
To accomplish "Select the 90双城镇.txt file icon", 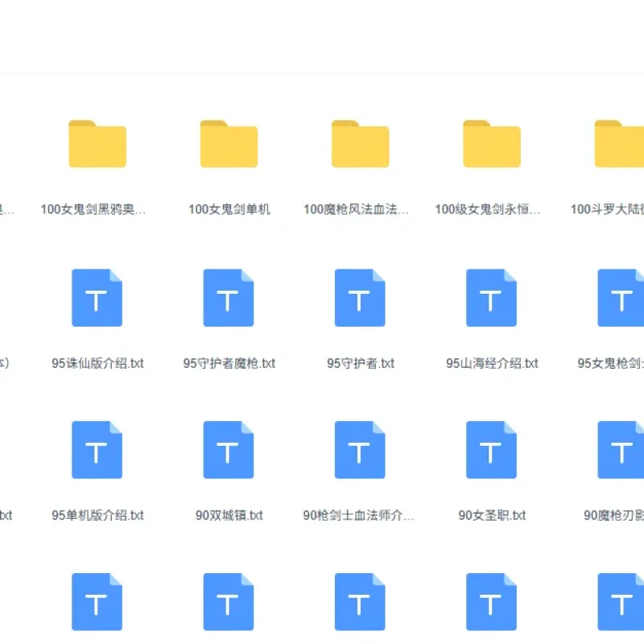I will (x=229, y=450).
